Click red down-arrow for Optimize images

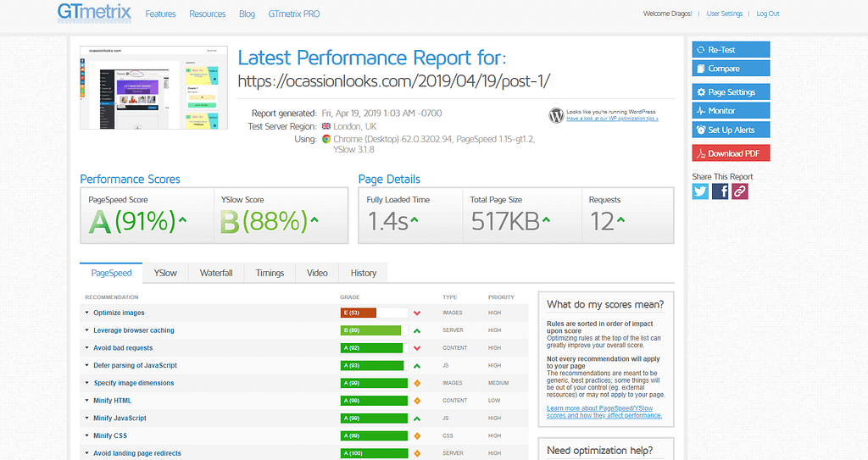point(417,313)
